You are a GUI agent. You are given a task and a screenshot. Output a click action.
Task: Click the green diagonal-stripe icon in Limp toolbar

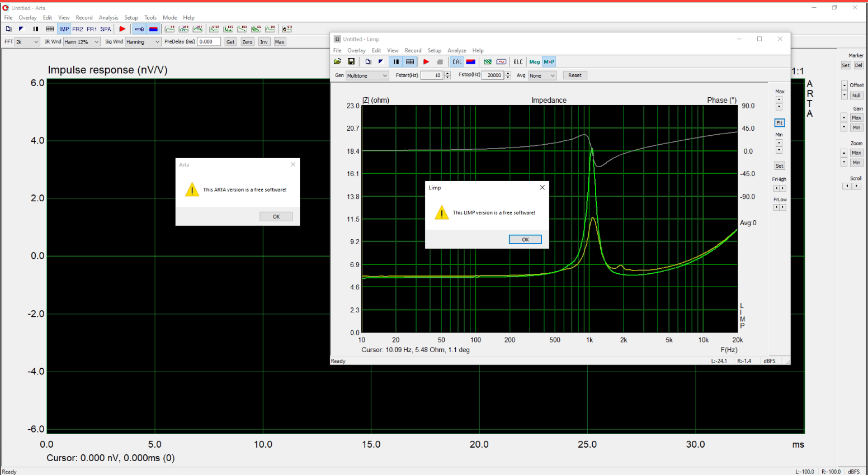pos(488,62)
